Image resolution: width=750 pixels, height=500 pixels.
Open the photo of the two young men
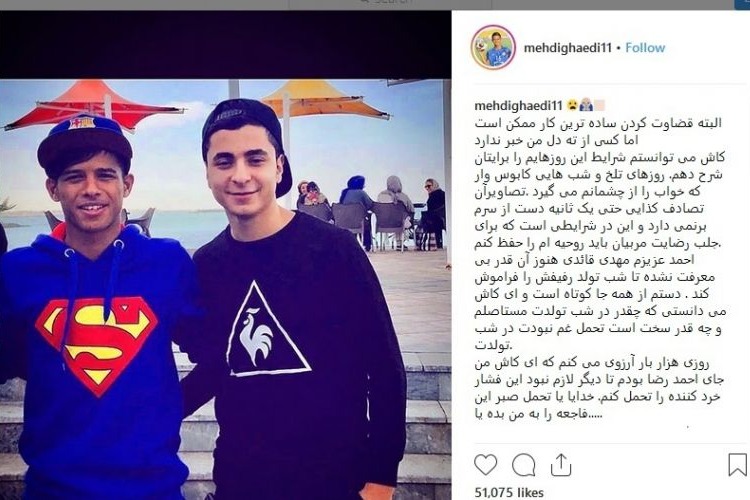(x=225, y=289)
